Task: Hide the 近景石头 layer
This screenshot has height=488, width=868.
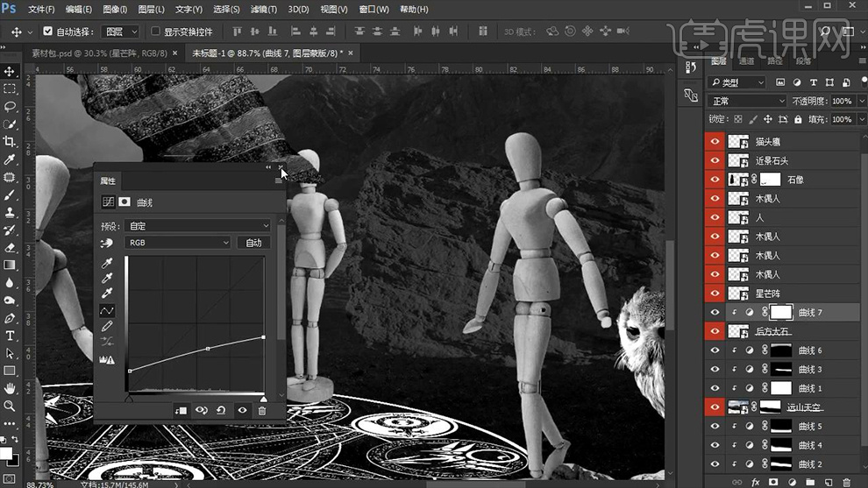Action: (x=715, y=160)
